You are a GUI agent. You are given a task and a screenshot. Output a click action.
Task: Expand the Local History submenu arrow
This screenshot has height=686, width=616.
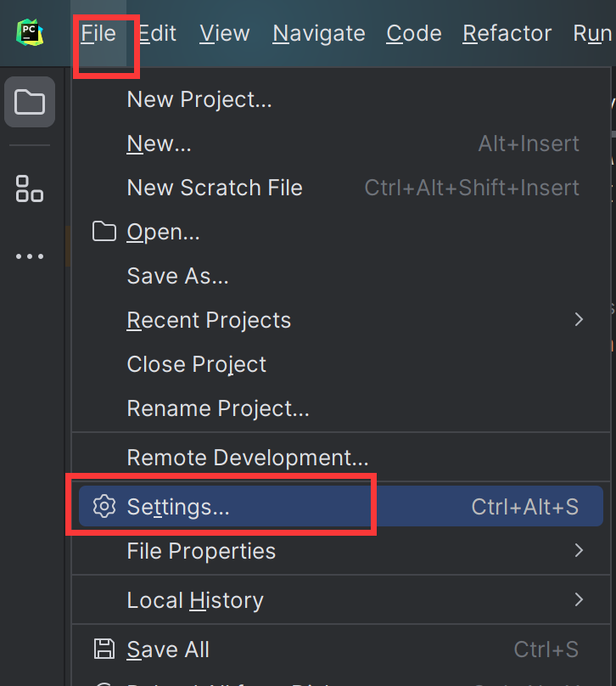point(579,599)
